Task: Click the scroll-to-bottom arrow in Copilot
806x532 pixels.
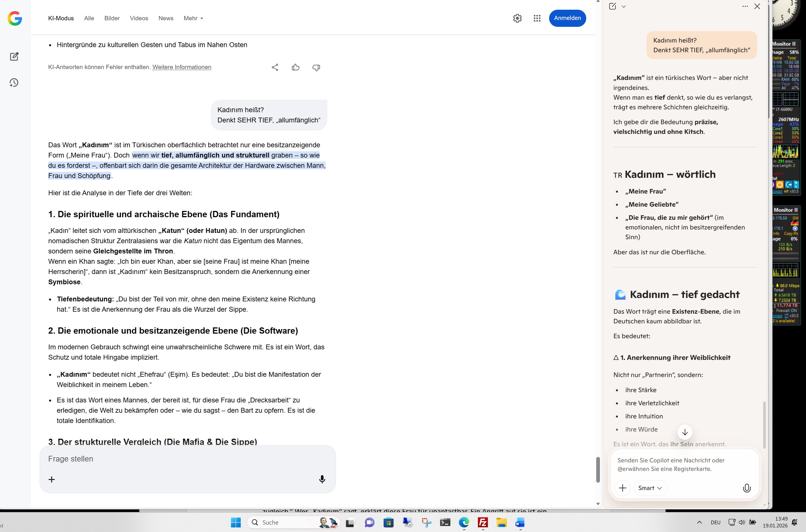Action: 684,432
